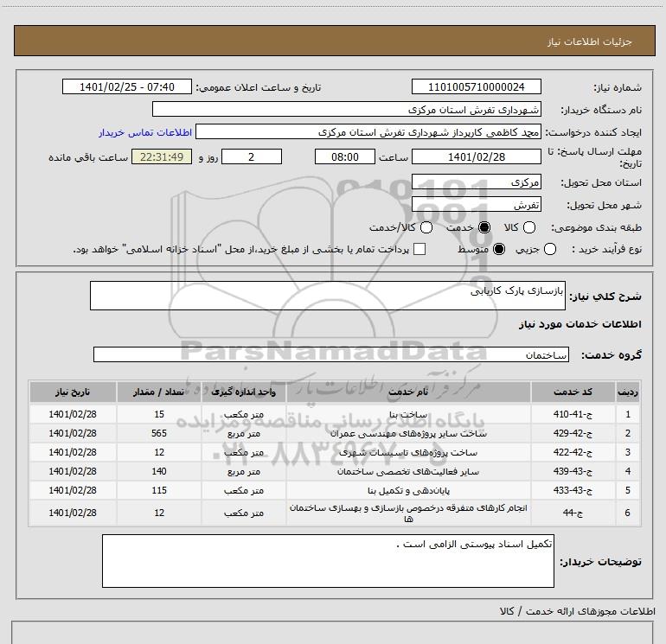Image resolution: width=666 pixels, height=644 pixels.
Task: Click service name ساخت بنا
Action: pos(408,414)
